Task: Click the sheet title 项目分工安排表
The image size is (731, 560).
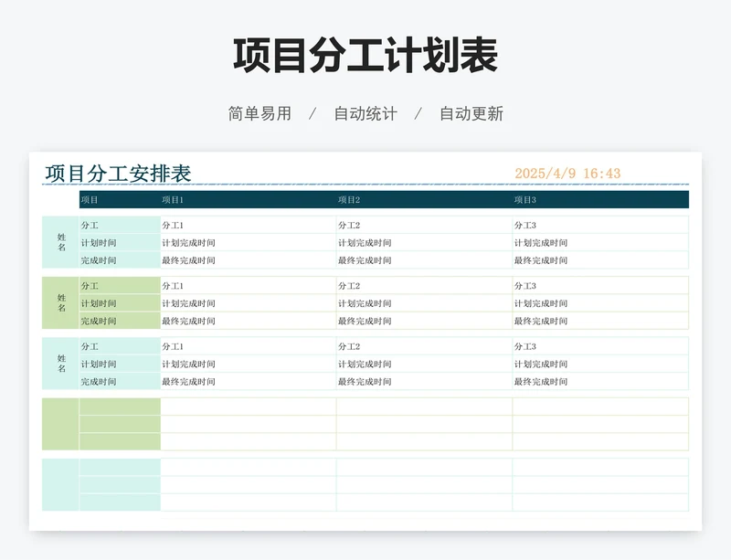Action: coord(118,174)
